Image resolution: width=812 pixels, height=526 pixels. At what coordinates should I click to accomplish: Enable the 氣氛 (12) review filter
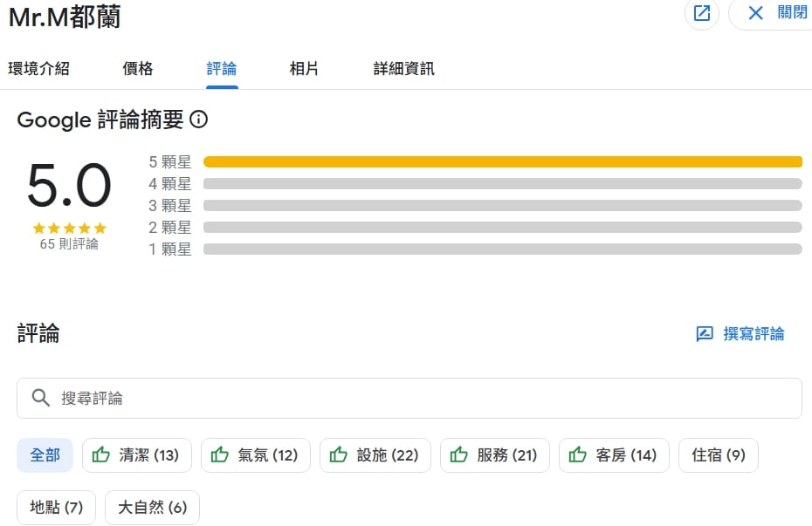255,454
